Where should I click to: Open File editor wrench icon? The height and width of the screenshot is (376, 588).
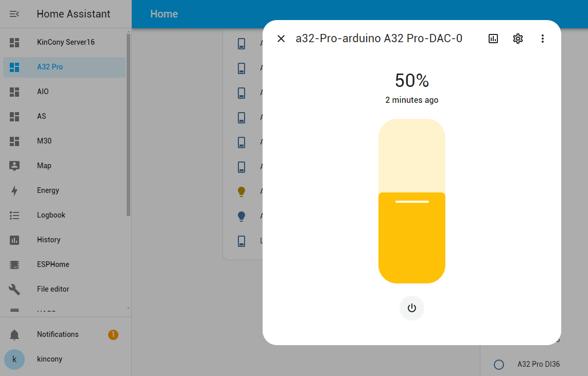[14, 289]
